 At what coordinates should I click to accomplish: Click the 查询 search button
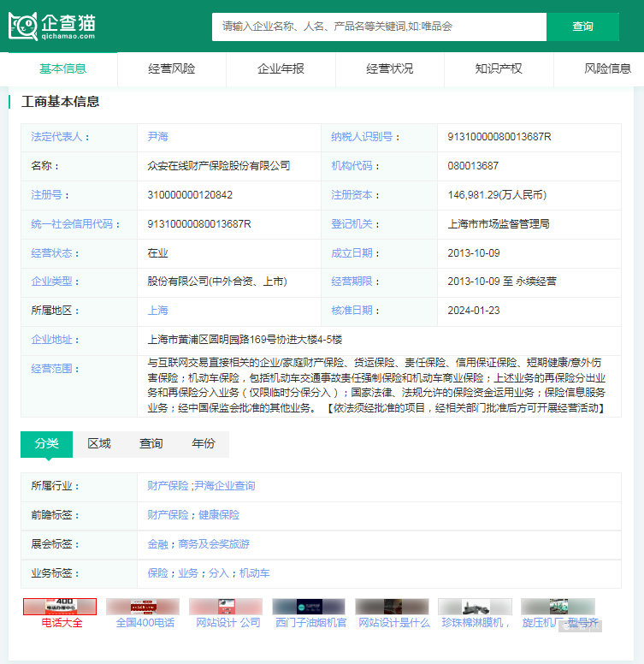click(x=582, y=27)
